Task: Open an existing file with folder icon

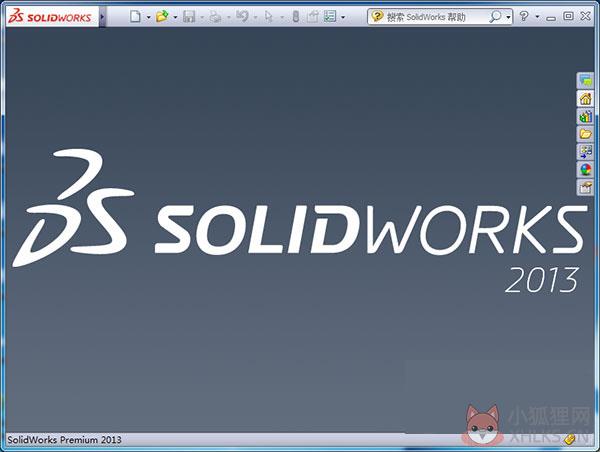Action: click(x=162, y=16)
